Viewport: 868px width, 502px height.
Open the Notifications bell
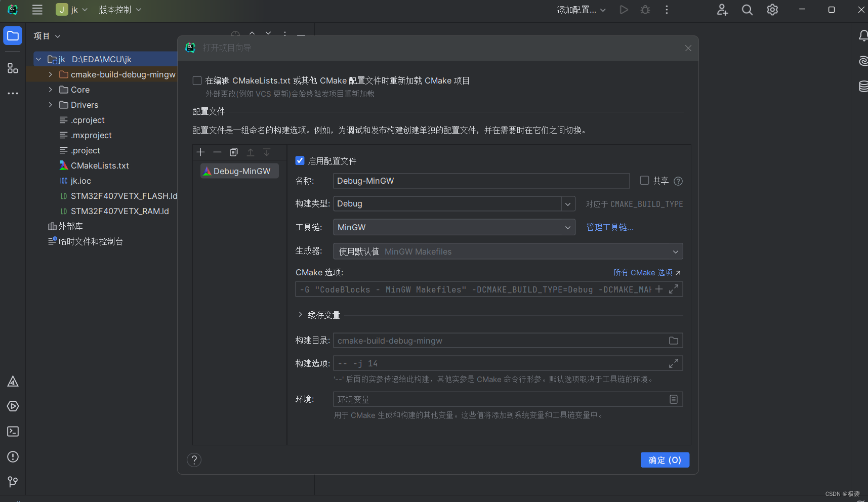point(863,36)
